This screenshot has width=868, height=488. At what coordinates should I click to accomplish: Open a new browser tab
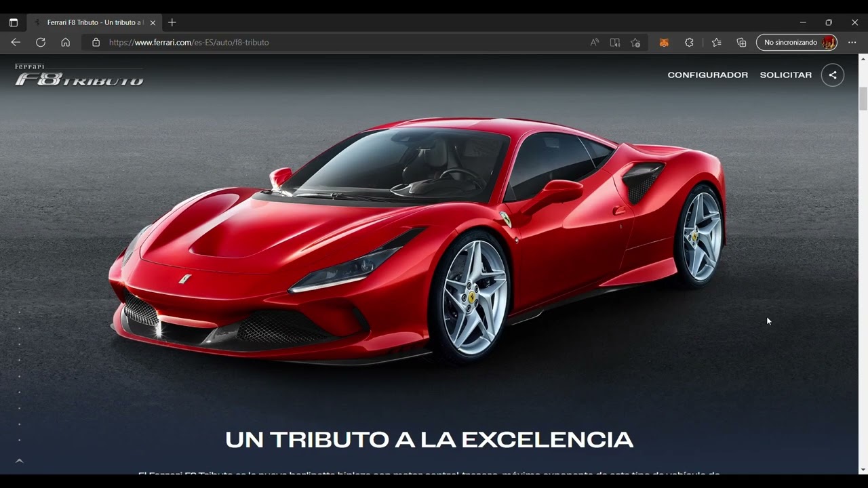pyautogui.click(x=172, y=22)
